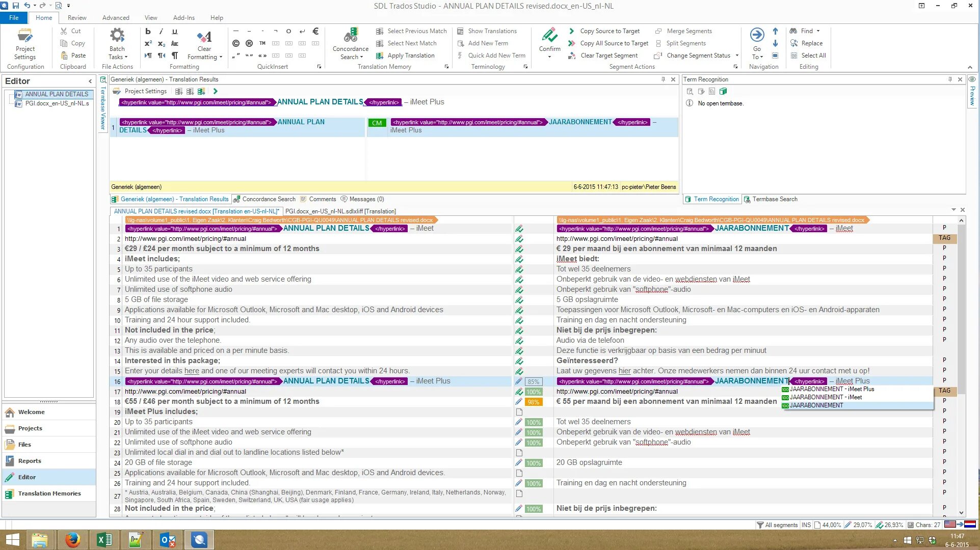The height and width of the screenshot is (550, 980).
Task: Open the Concordance Search tab
Action: coord(269,199)
